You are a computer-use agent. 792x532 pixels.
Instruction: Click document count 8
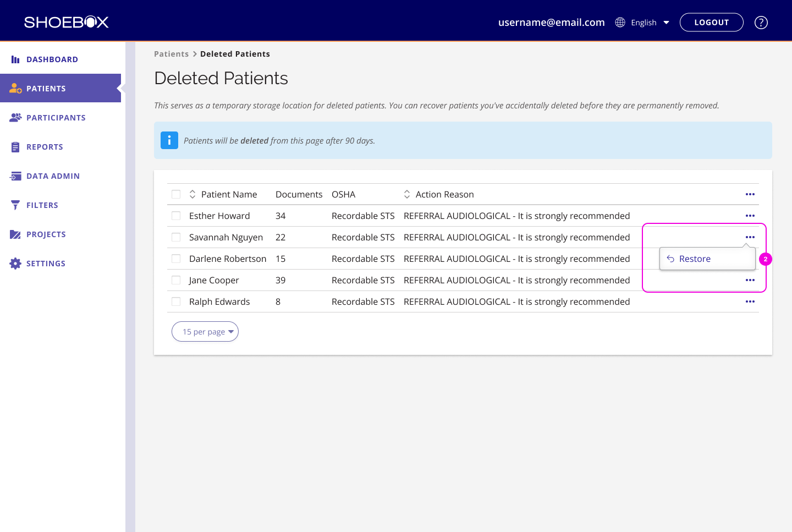pos(278,301)
